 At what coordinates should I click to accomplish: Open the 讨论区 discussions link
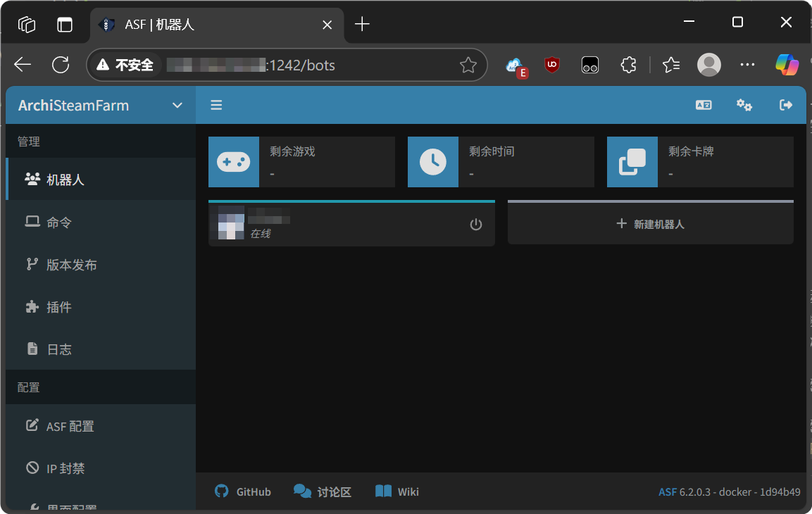(323, 491)
